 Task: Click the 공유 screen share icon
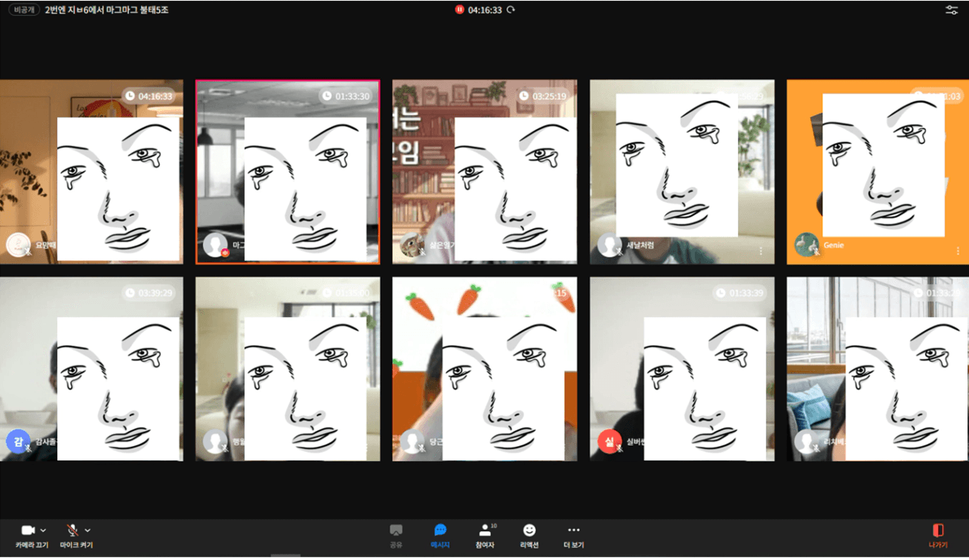click(x=396, y=535)
